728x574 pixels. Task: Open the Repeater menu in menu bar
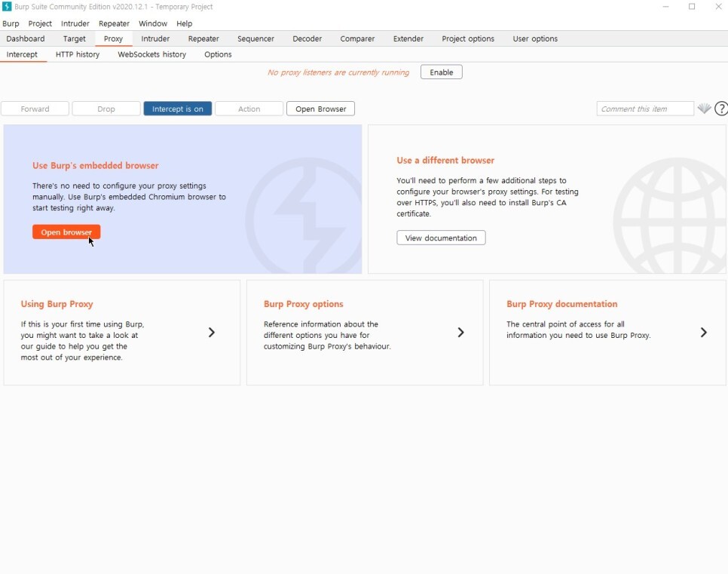114,23
